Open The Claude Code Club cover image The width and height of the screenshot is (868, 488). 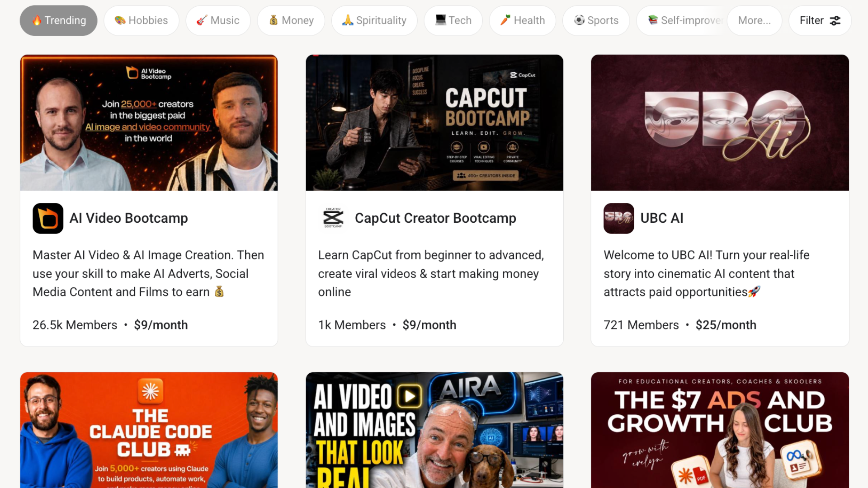click(x=149, y=430)
